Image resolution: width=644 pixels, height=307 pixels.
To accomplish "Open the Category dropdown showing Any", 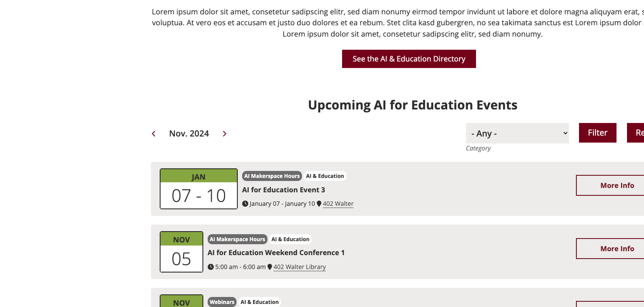I will (517, 133).
